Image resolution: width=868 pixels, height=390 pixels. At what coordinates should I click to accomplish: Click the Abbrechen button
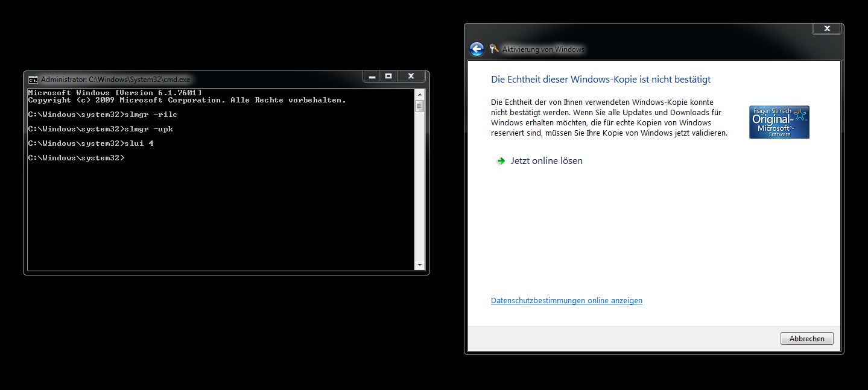[x=806, y=339]
